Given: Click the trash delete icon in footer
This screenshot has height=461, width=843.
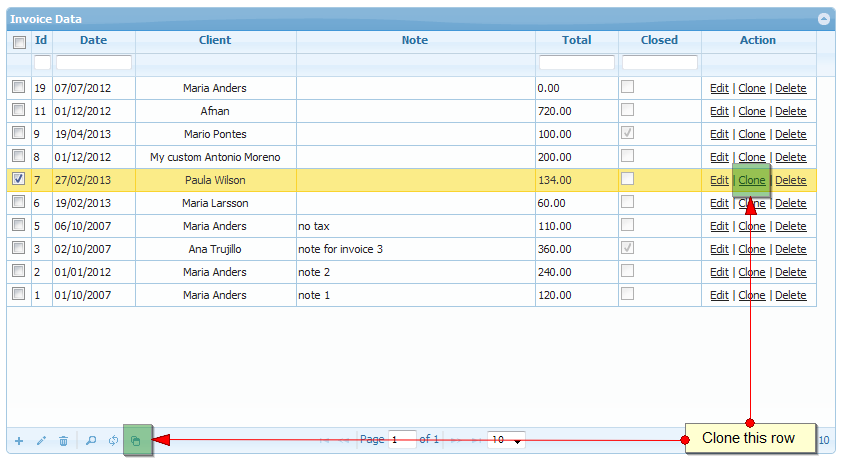Looking at the screenshot, I should (x=63, y=440).
